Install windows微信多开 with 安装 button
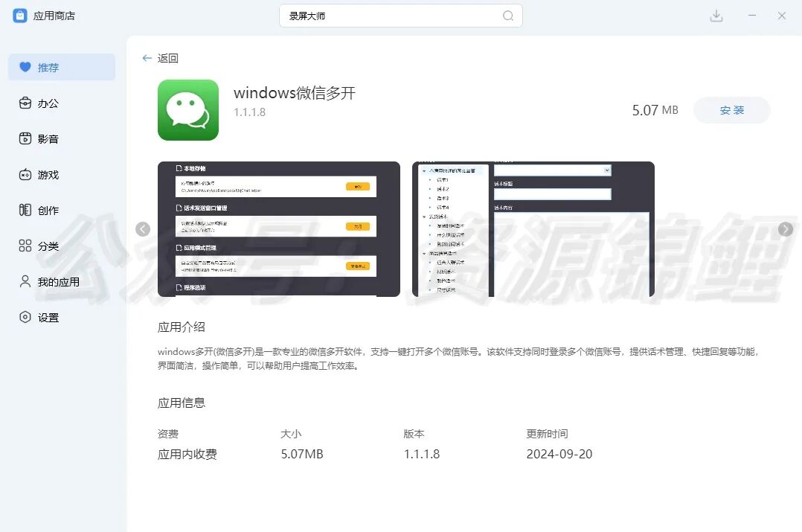Screen dimensions: 802x532 pyautogui.click(x=731, y=110)
